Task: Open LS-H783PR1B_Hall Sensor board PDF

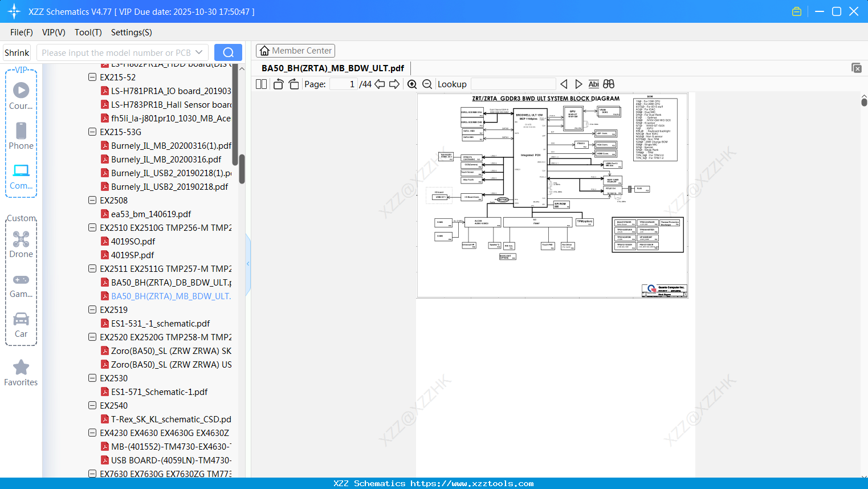Action: [x=166, y=104]
